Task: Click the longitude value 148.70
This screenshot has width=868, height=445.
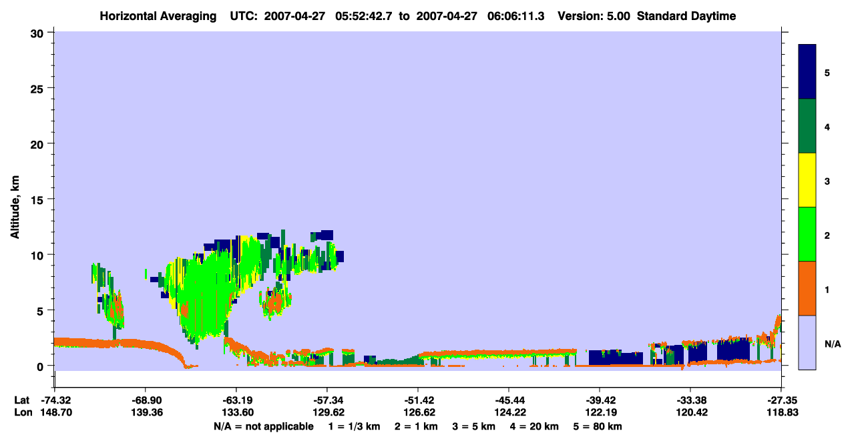Action: (x=55, y=412)
